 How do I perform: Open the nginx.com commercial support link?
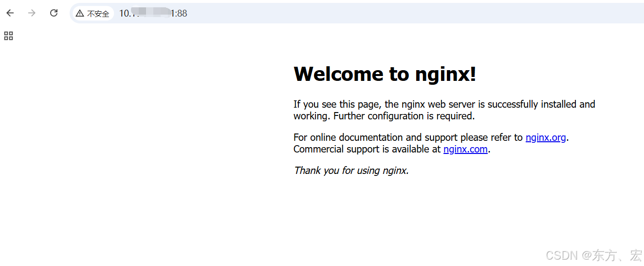465,149
